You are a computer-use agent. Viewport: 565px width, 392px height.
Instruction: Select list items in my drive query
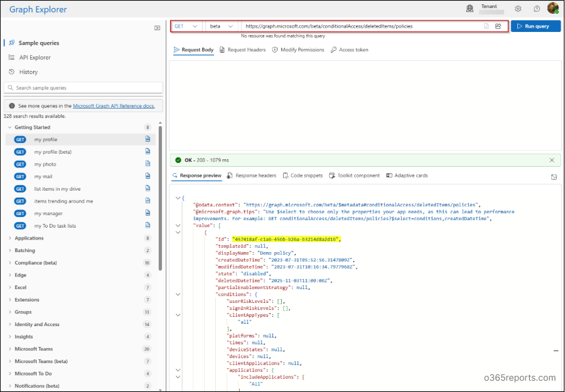point(80,189)
